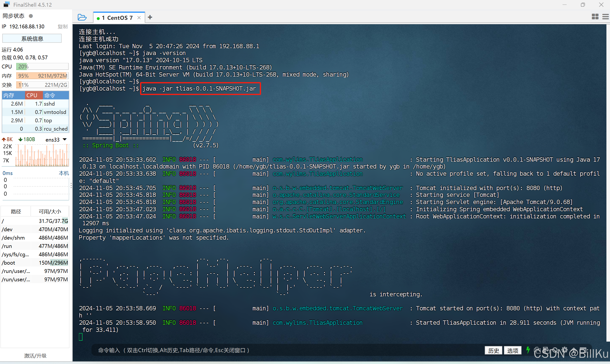Click the side panel splitter handle
Viewport: 610px width, 364px height.
point(71,186)
